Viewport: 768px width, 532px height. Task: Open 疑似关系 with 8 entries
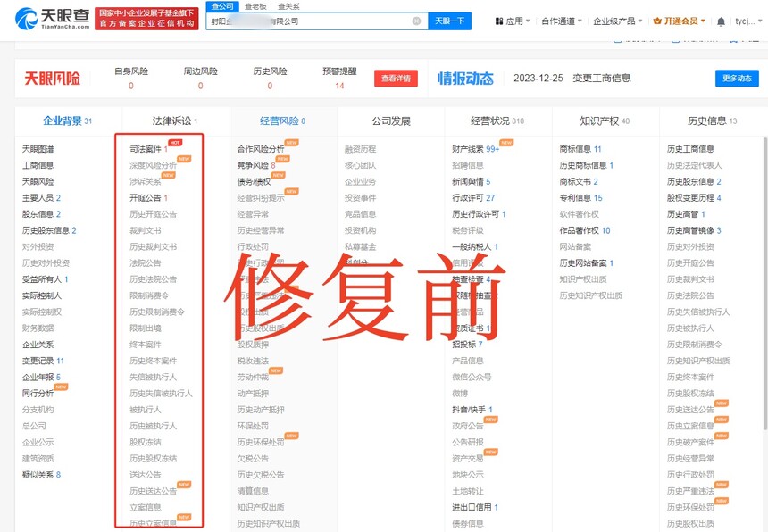42,475
